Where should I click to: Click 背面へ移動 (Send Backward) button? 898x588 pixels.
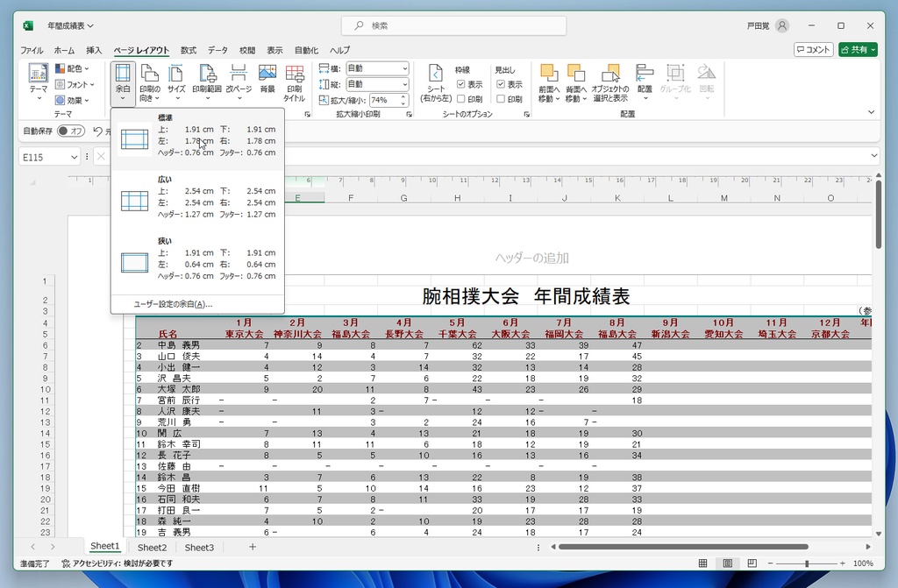pos(576,83)
